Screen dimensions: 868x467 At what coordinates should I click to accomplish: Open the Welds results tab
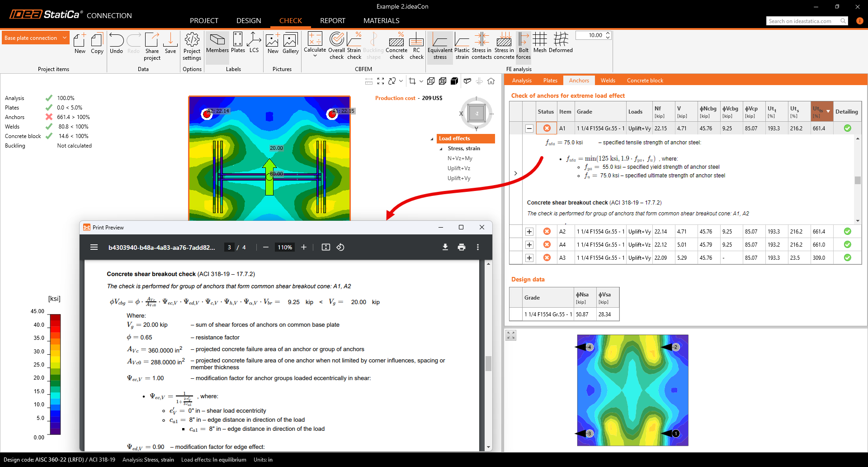coord(608,81)
